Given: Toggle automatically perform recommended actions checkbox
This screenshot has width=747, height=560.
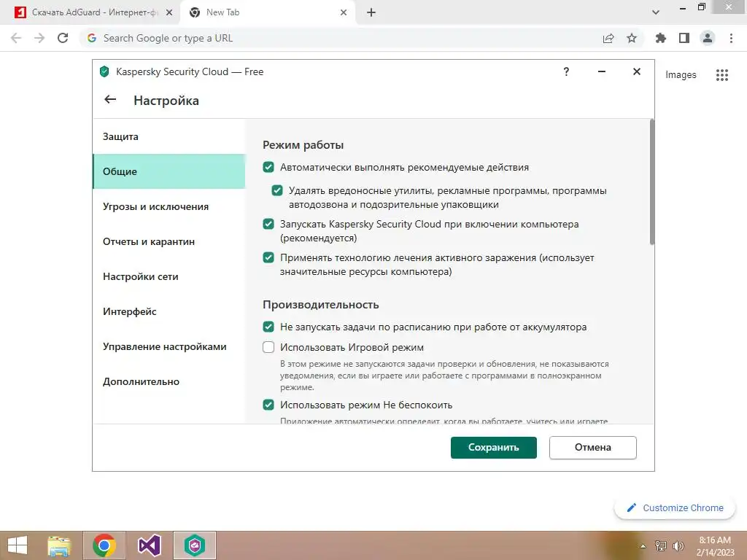Looking at the screenshot, I should (268, 167).
